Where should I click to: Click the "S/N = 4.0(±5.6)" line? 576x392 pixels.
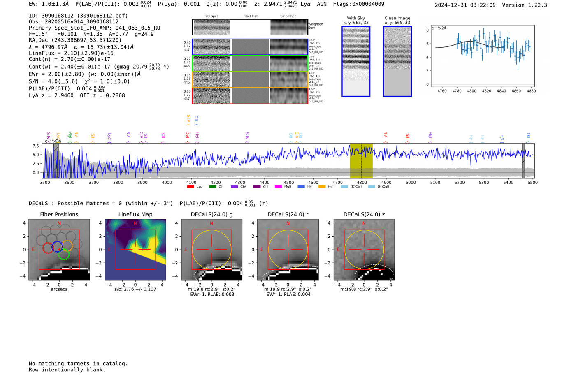click(53, 81)
